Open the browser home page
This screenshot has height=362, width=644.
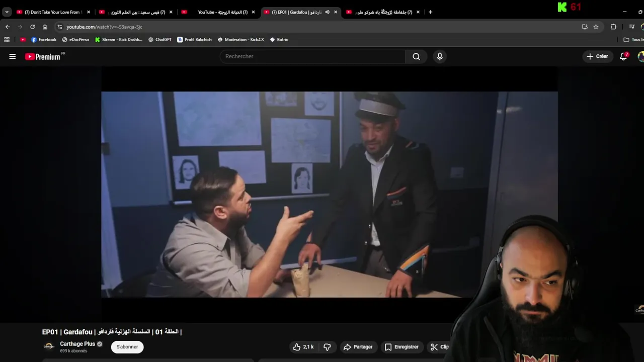(45, 27)
